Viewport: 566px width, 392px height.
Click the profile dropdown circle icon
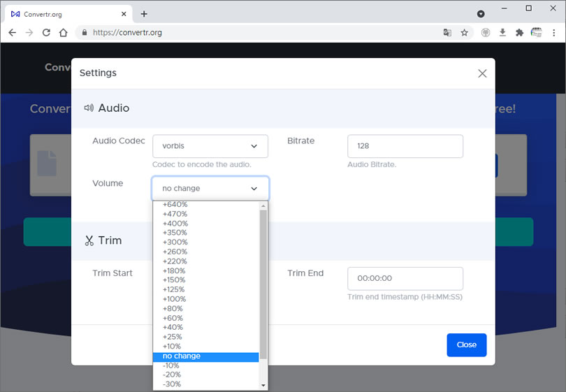pos(481,14)
